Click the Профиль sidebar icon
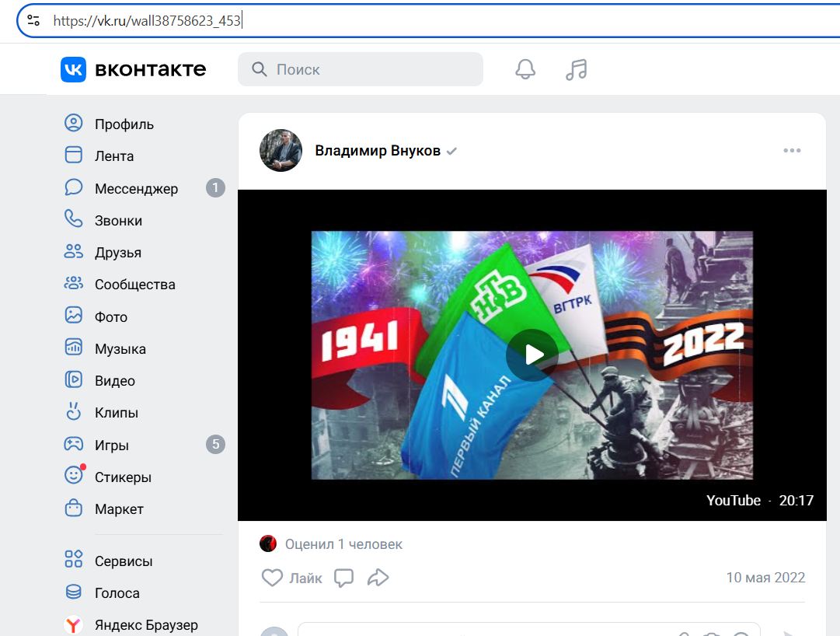Screen dimensions: 840x636 click(x=73, y=123)
